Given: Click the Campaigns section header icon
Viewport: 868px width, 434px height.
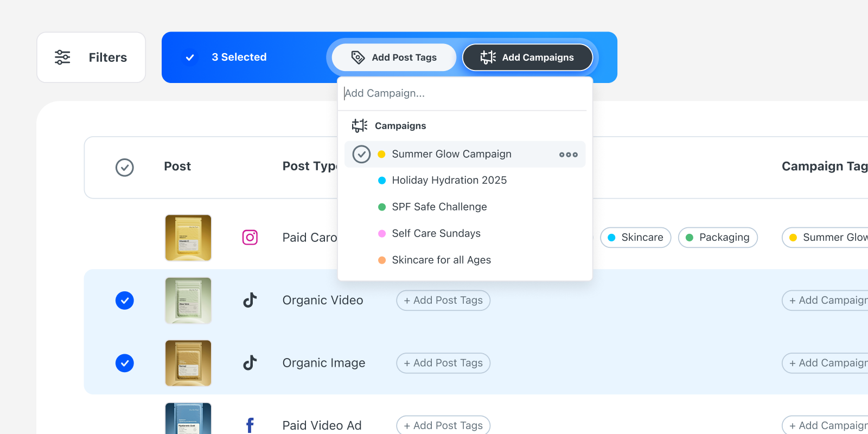Looking at the screenshot, I should click(x=359, y=126).
